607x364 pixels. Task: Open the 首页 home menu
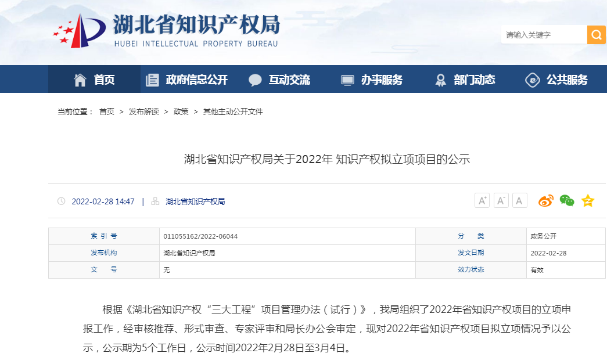point(94,80)
